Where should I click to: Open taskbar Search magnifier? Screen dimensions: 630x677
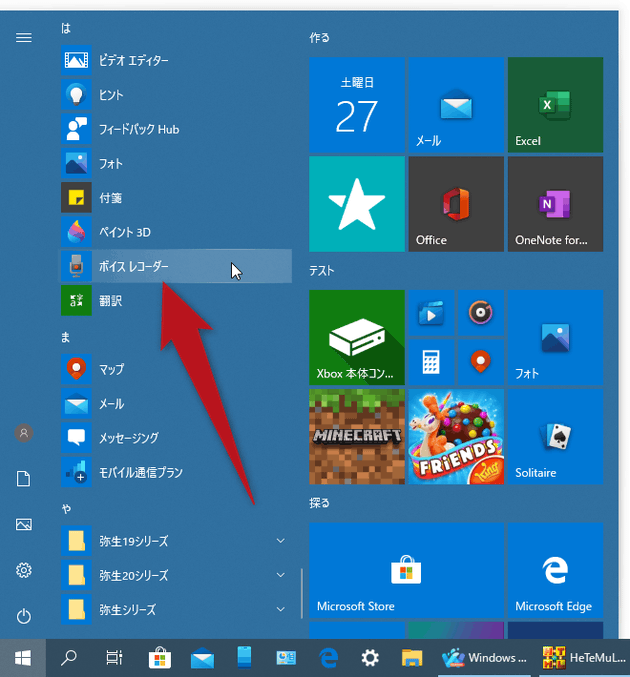pyautogui.click(x=69, y=658)
